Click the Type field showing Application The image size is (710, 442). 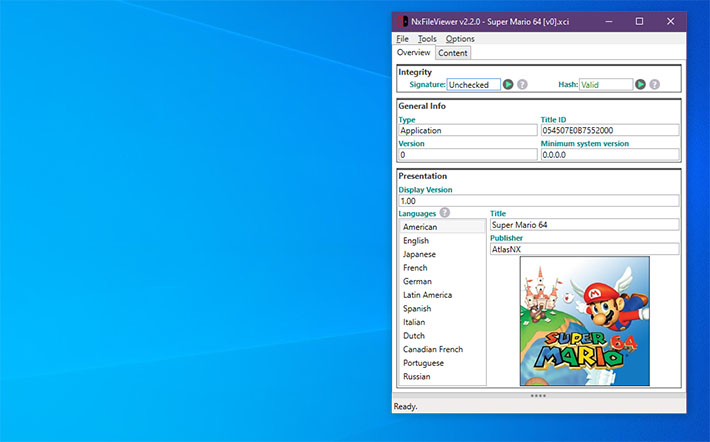point(468,130)
